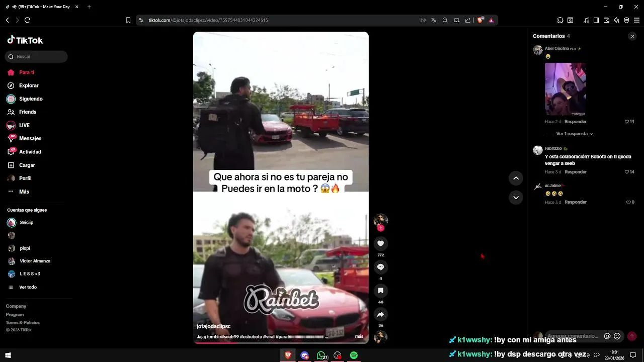Click the tiktok.com address bar URL
Image resolution: width=644 pixels, height=362 pixels.
(208, 20)
